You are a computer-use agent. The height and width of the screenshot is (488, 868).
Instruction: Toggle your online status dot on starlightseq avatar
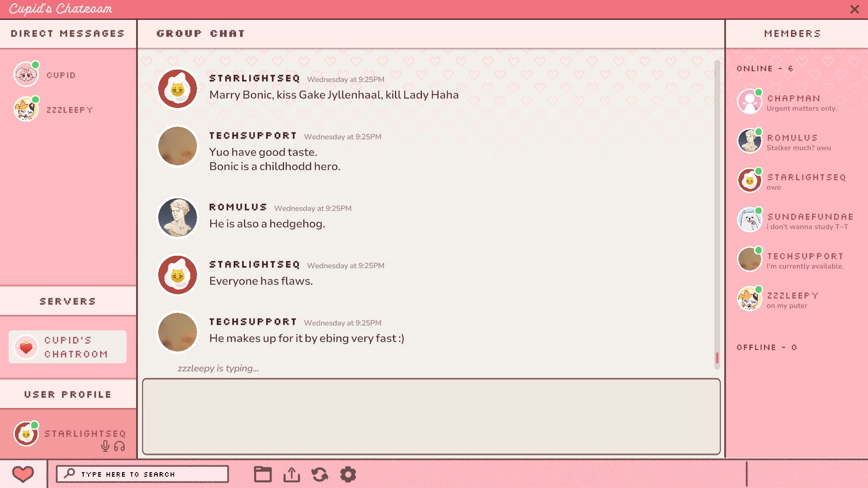click(x=35, y=424)
